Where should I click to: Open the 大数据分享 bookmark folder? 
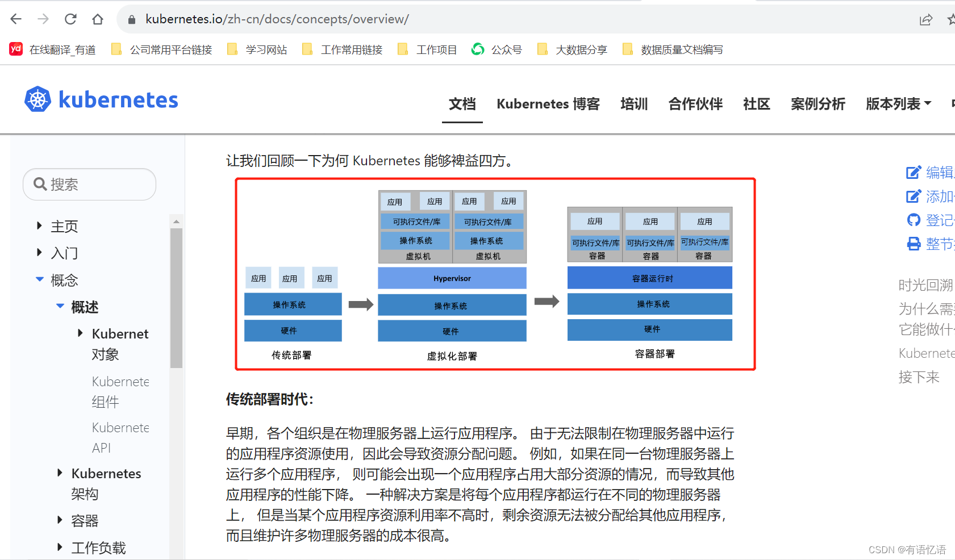click(572, 49)
